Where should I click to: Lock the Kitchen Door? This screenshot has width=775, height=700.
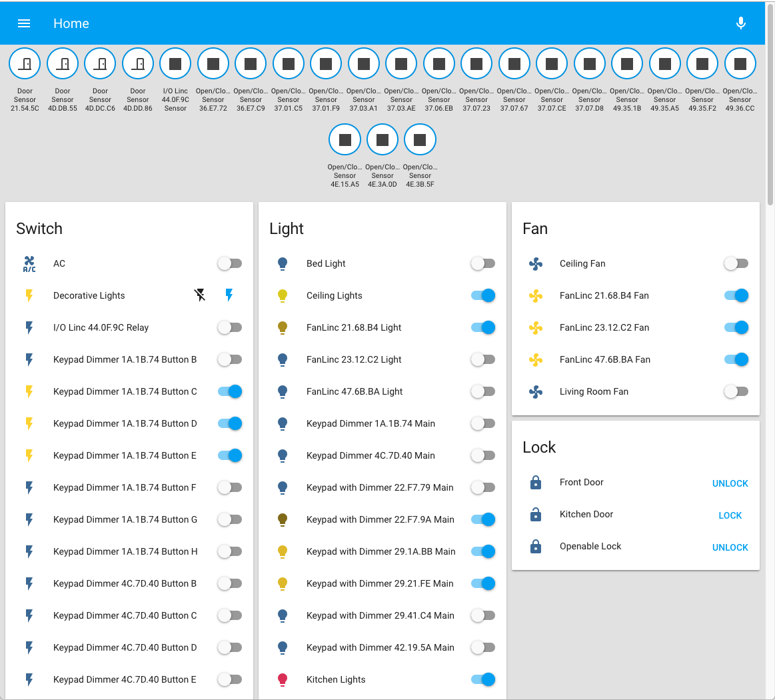click(730, 515)
